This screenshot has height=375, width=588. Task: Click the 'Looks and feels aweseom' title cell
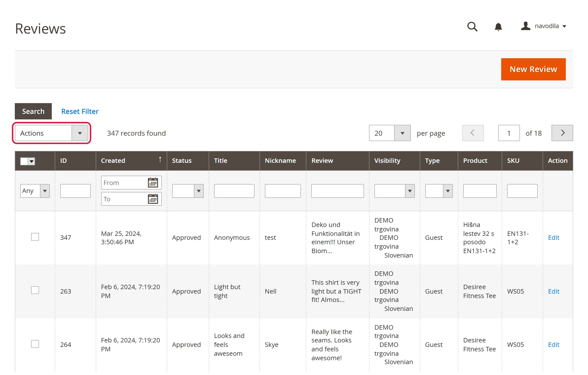[229, 344]
